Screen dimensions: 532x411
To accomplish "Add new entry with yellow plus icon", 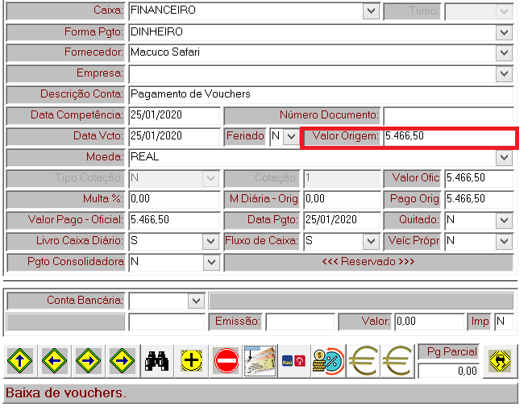I will 191,361.
